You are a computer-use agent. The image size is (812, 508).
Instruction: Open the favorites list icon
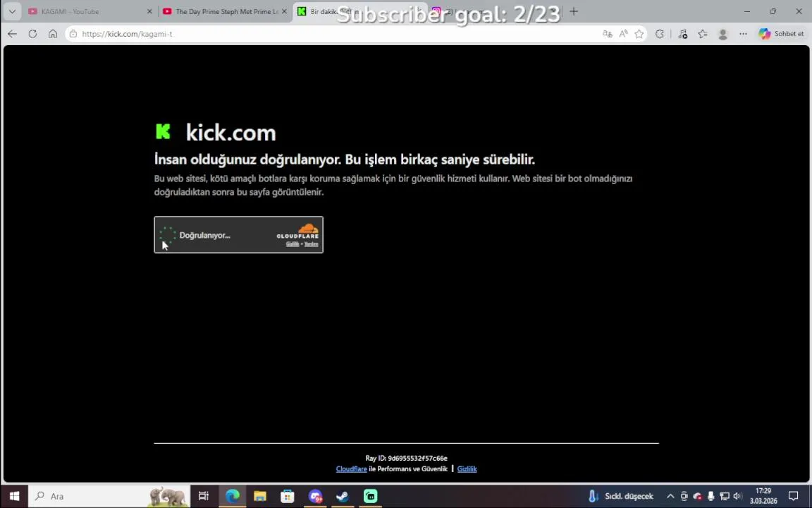click(x=703, y=34)
